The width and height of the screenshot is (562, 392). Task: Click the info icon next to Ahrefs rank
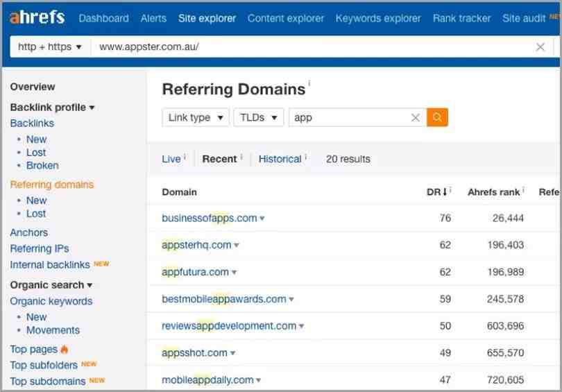coord(523,189)
